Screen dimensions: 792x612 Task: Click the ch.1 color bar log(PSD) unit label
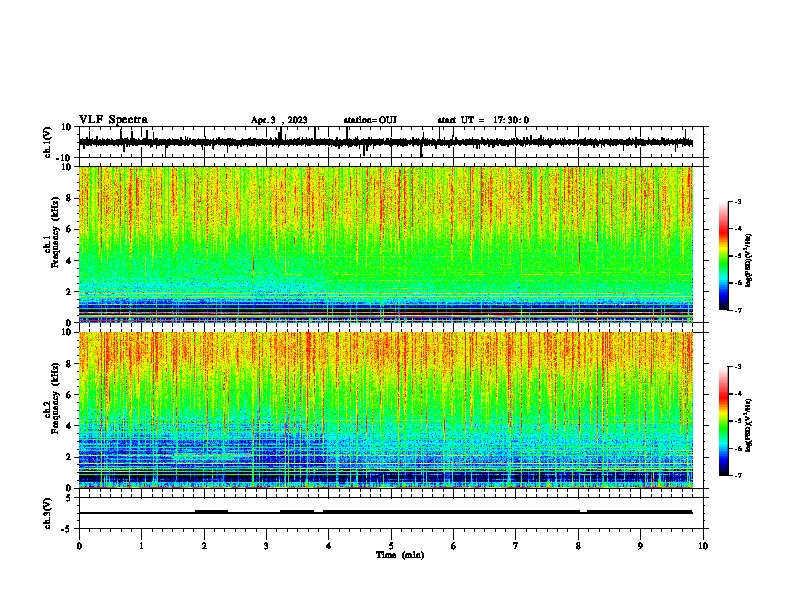coord(749,260)
